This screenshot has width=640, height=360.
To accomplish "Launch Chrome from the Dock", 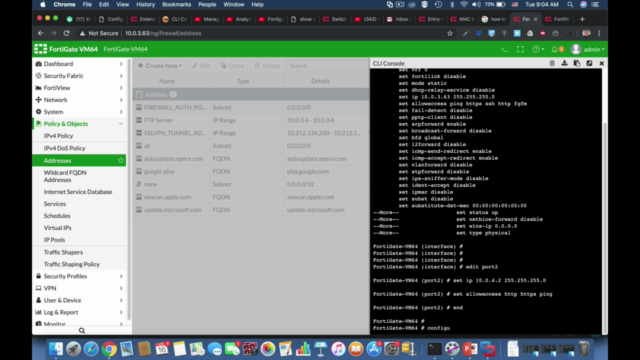I will coord(109,349).
